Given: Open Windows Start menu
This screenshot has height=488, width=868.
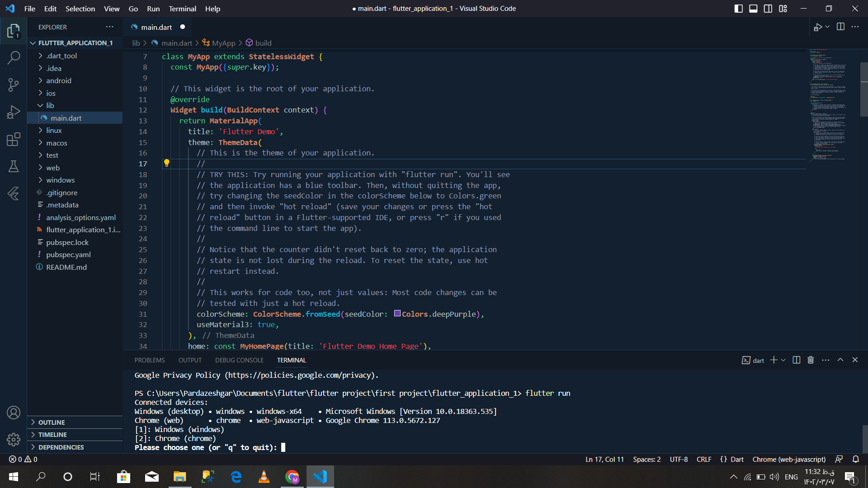Looking at the screenshot, I should [x=14, y=477].
